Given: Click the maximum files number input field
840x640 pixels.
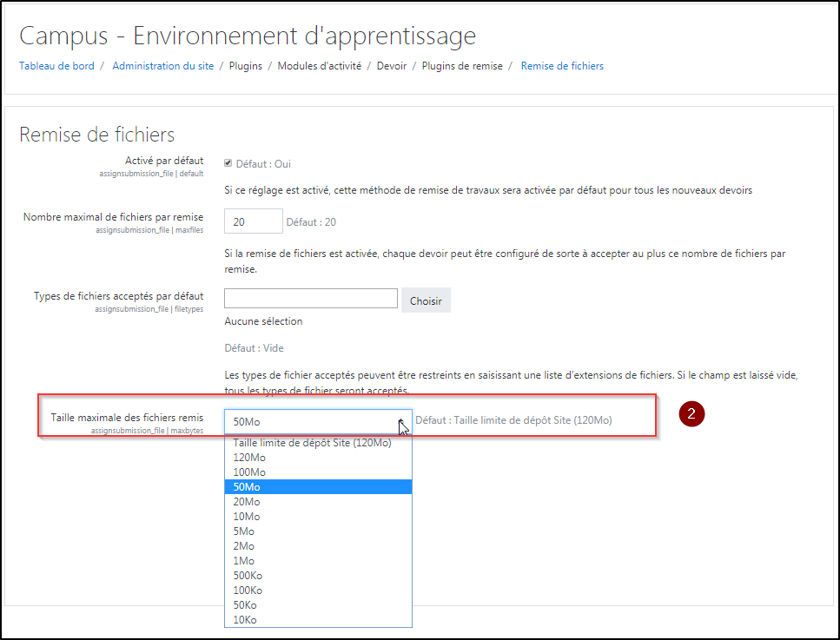Looking at the screenshot, I should click(x=253, y=221).
